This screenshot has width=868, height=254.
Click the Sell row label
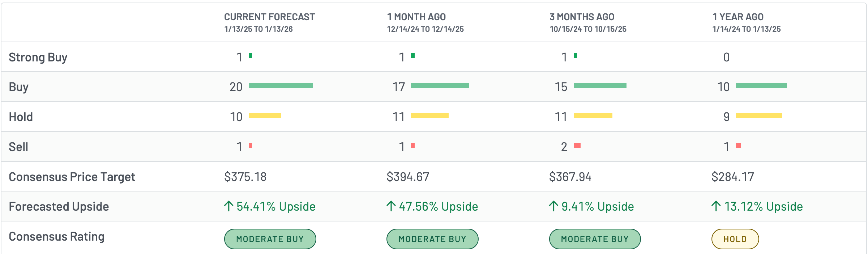point(18,147)
